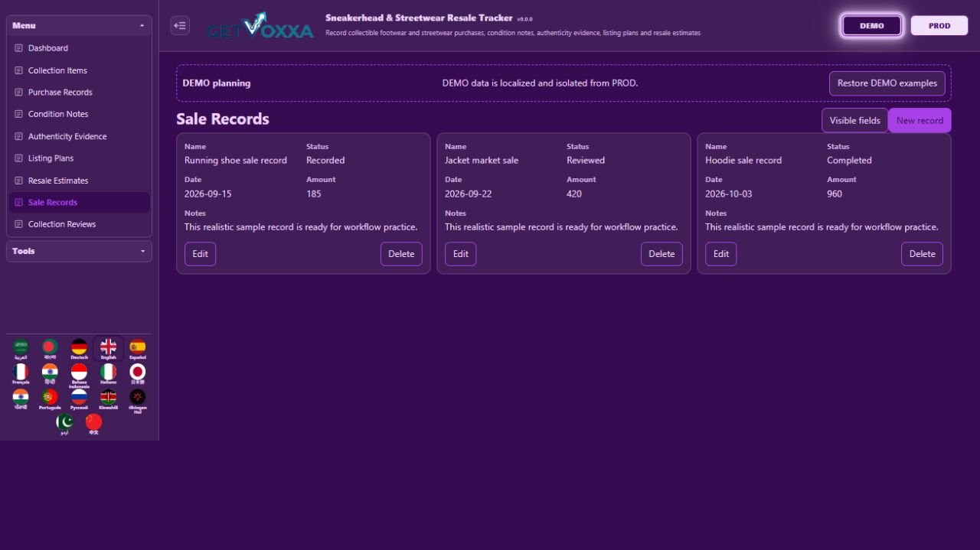Go to Listing Plans
Screen dimensions: 980x550
tap(79, 158)
